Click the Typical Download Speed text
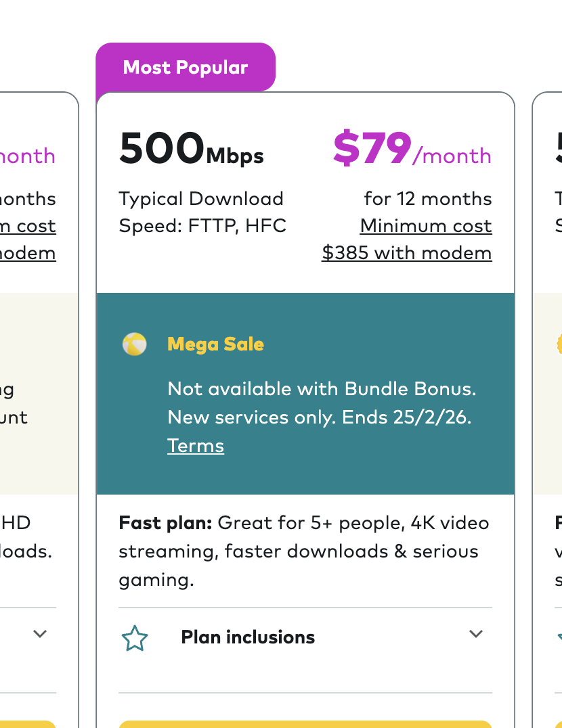 (x=202, y=212)
